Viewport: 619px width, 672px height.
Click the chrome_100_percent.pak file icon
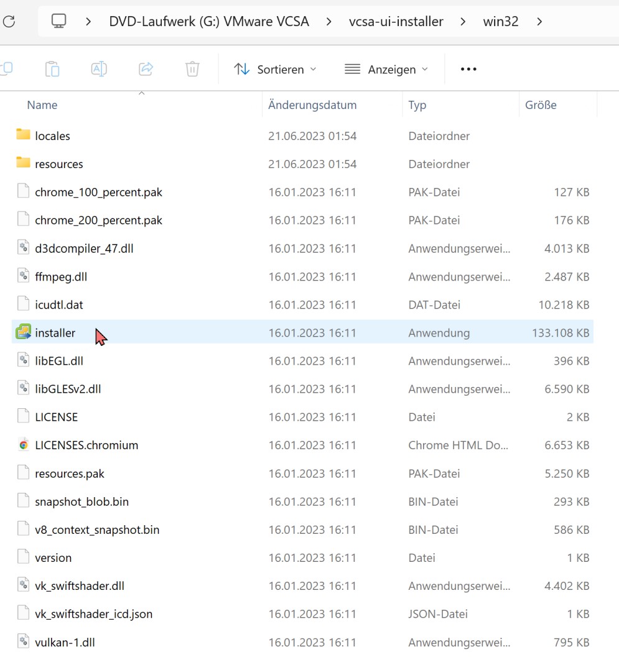(x=24, y=192)
